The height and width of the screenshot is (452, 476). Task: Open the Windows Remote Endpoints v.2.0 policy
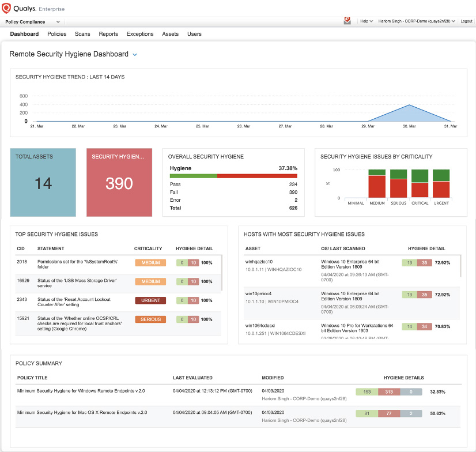pyautogui.click(x=80, y=391)
